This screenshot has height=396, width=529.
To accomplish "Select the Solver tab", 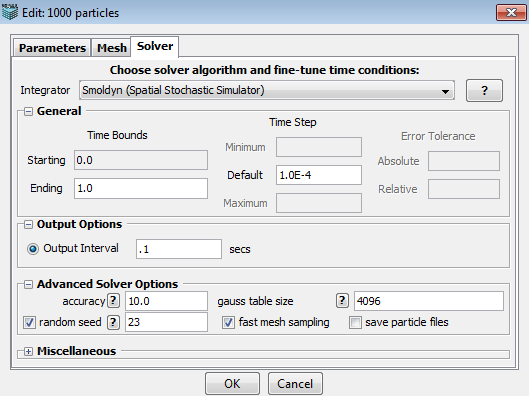I will click(155, 46).
